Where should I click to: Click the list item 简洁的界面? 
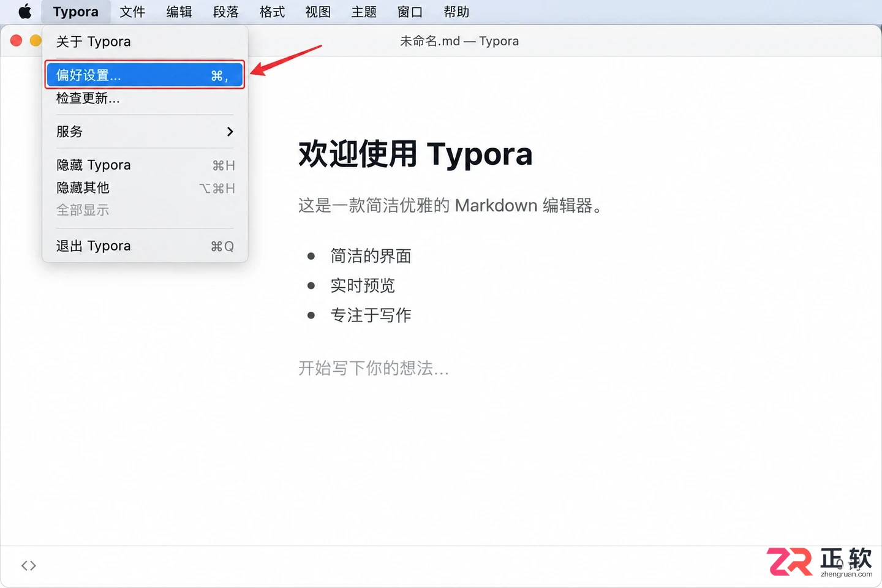[371, 256]
